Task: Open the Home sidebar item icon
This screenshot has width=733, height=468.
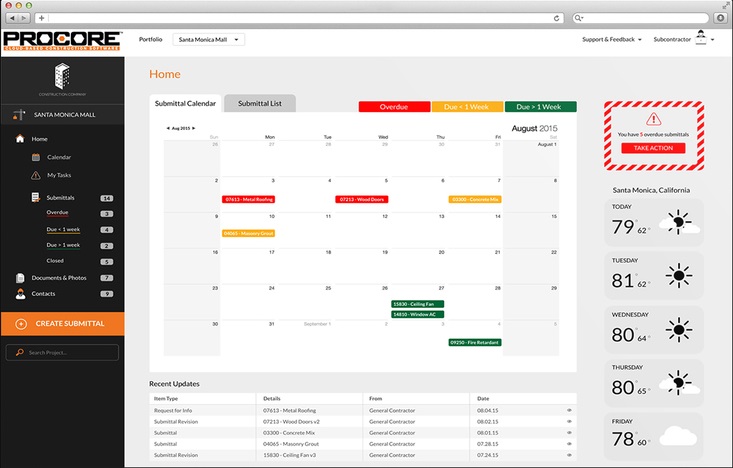Action: (x=20, y=139)
